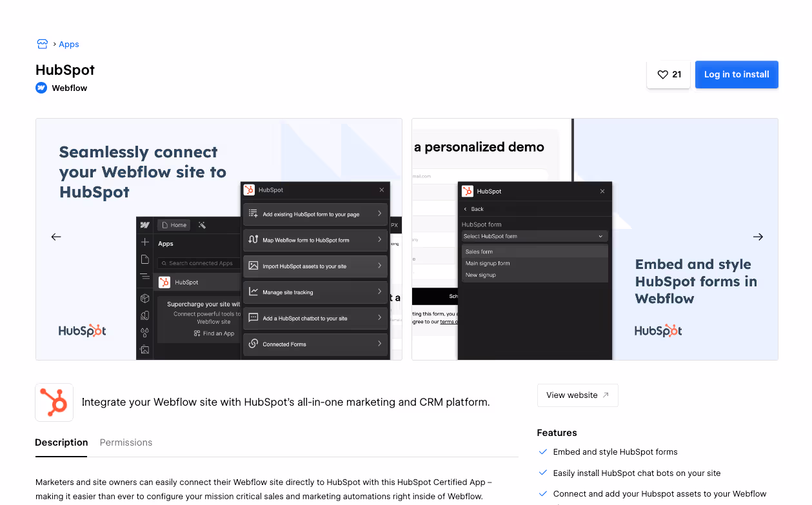
Task: Click the external arrow icon in View website
Action: 606,395
